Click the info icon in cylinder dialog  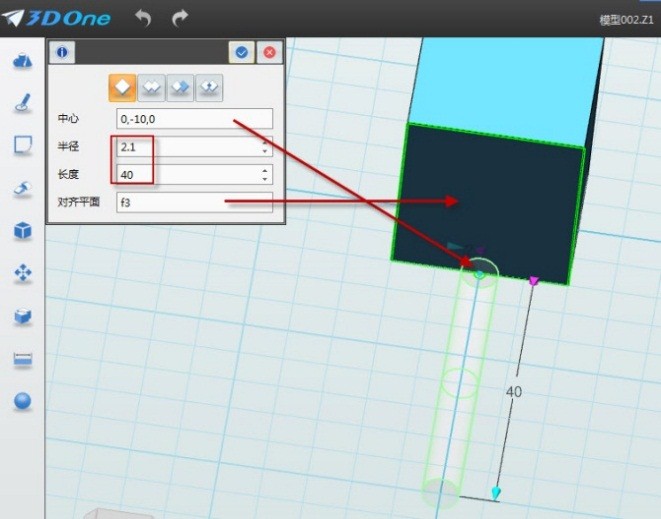[62, 52]
